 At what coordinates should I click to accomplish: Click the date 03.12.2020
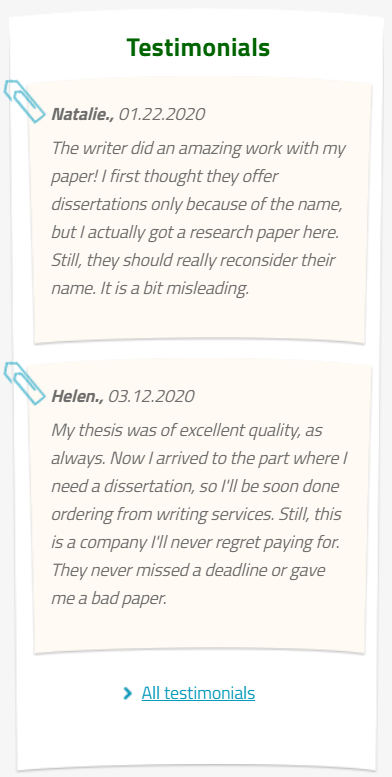pyautogui.click(x=151, y=396)
